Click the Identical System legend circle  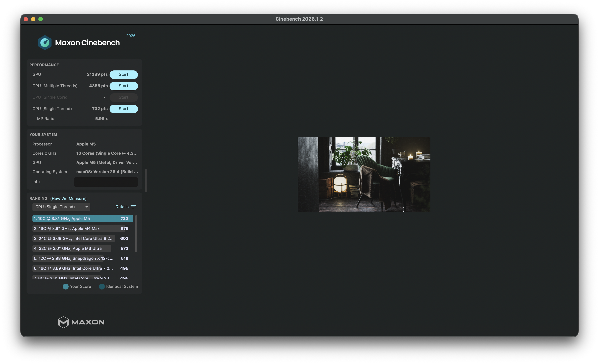[x=102, y=287]
